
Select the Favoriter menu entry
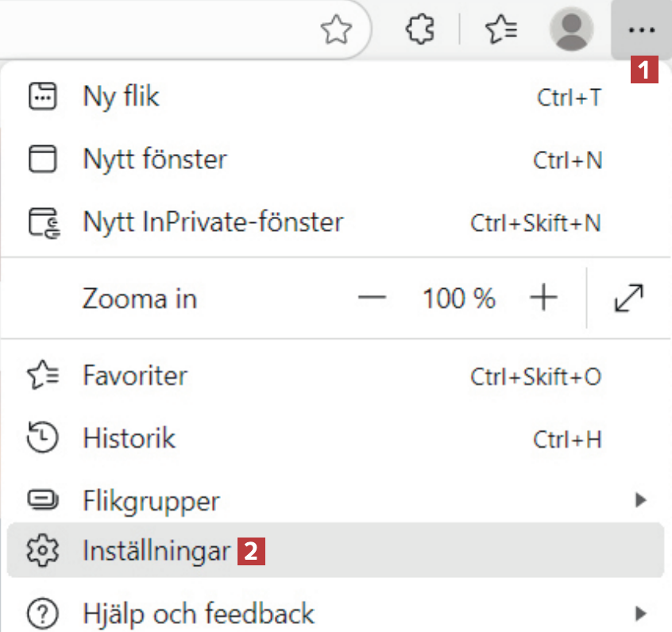(x=135, y=376)
